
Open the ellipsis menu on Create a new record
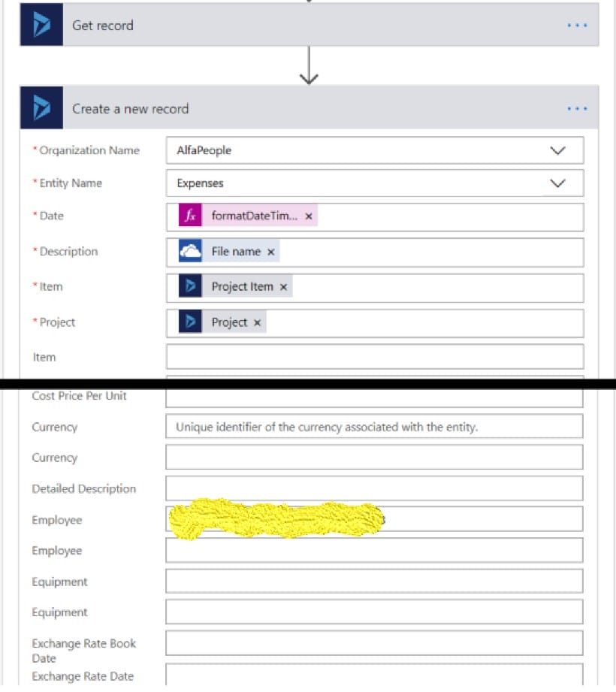(577, 108)
